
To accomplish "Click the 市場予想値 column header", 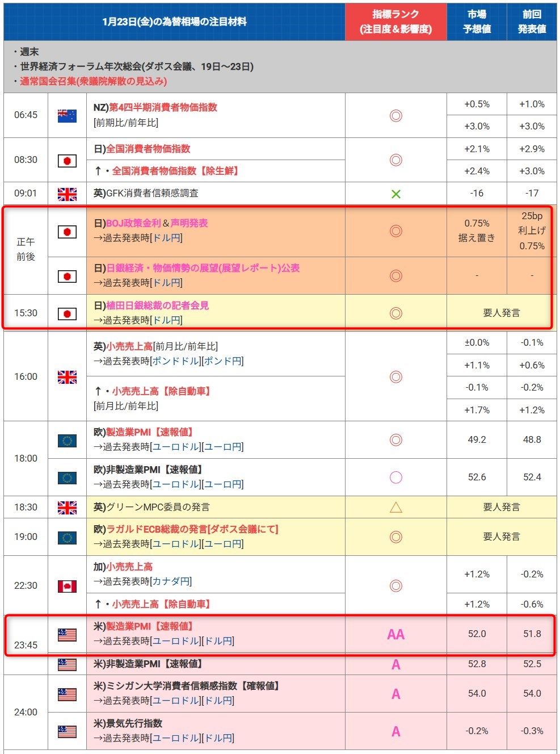I will click(477, 22).
